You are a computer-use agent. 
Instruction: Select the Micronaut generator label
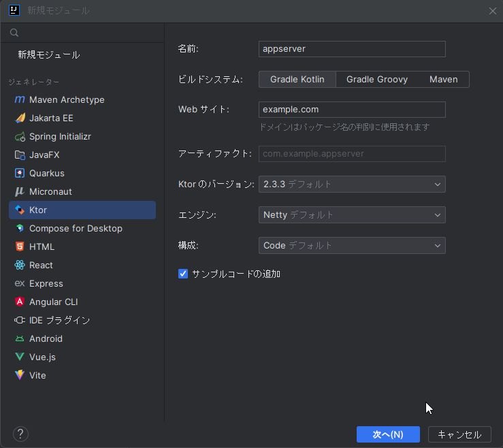[50, 191]
